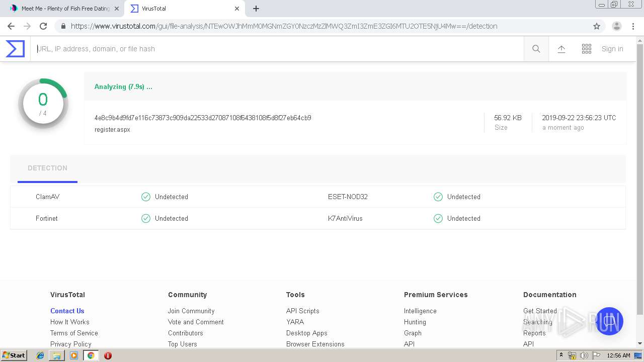Screen dimensions: 644x362
Task: Click the site lock icon
Action: (x=63, y=26)
